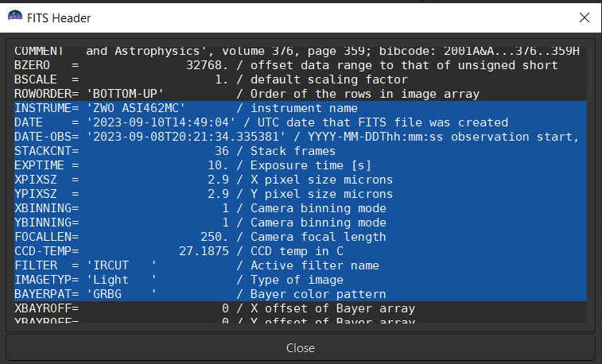The width and height of the screenshot is (602, 364).
Task: Select the INSTRUME 'ZWO ASI462MC' line
Action: [x=301, y=108]
